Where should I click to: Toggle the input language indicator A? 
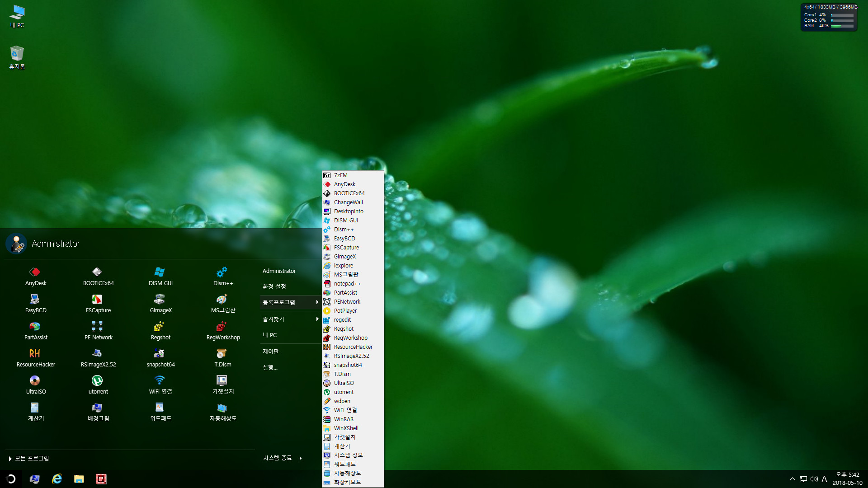click(824, 479)
